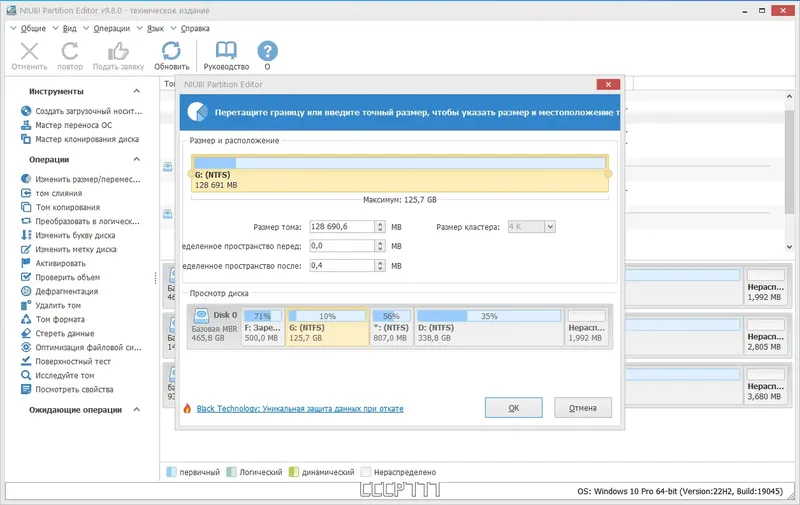
Task: Click the Максимум: 125,7 GB label
Action: coord(399,200)
